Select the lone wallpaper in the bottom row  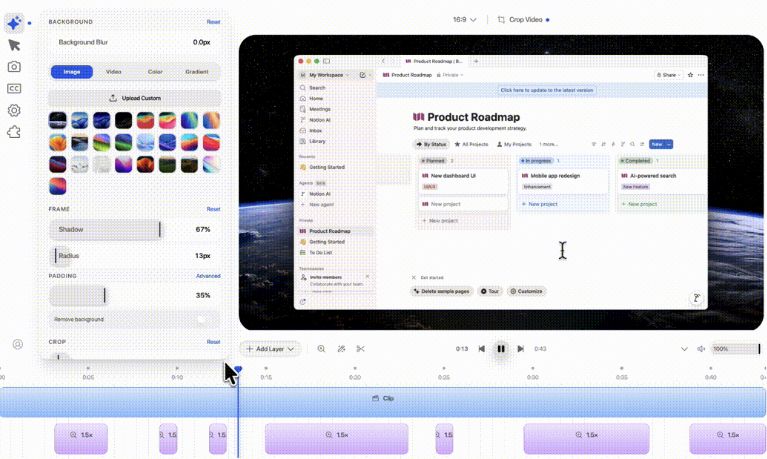click(58, 186)
